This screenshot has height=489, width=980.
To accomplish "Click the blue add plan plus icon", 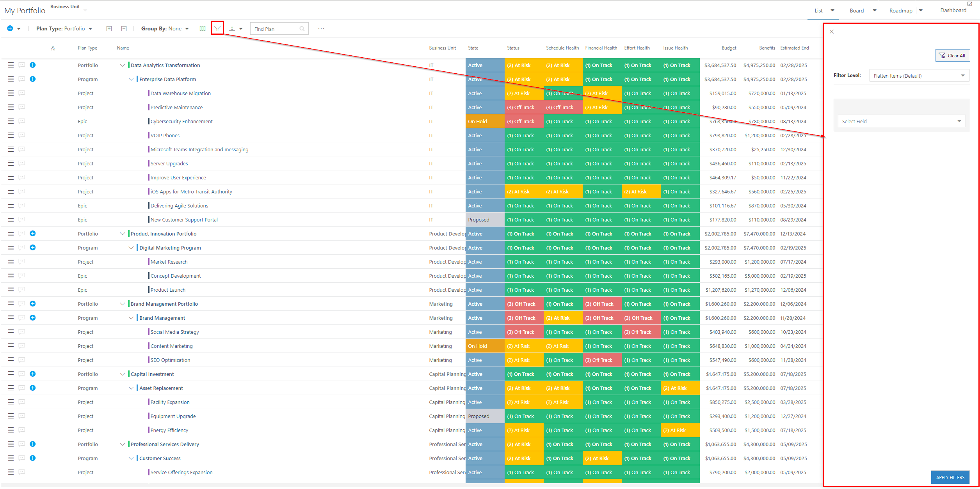I will pos(10,28).
